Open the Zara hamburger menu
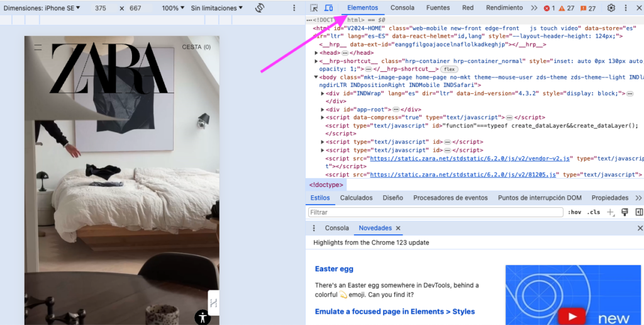The height and width of the screenshot is (325, 644). (x=38, y=47)
